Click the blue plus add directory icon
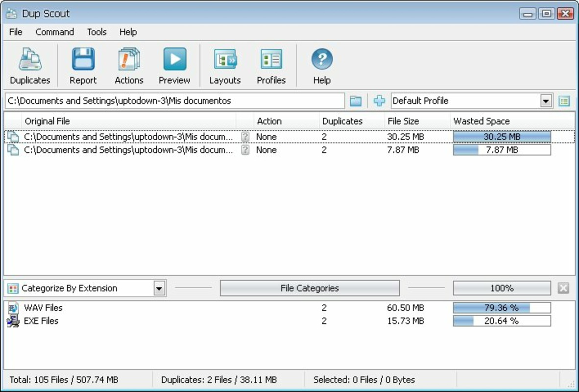 379,101
